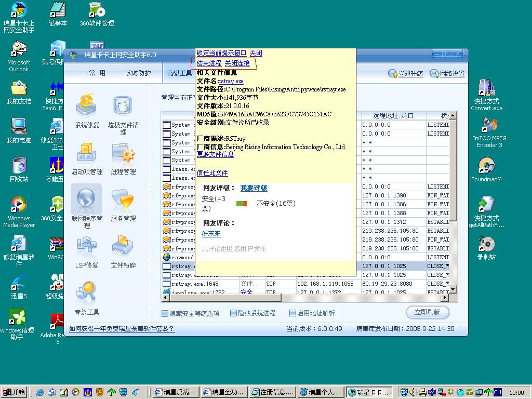The height and width of the screenshot is (399, 532).
Task: Toggle 隐藏系统进程 checkbox
Action: tap(233, 313)
